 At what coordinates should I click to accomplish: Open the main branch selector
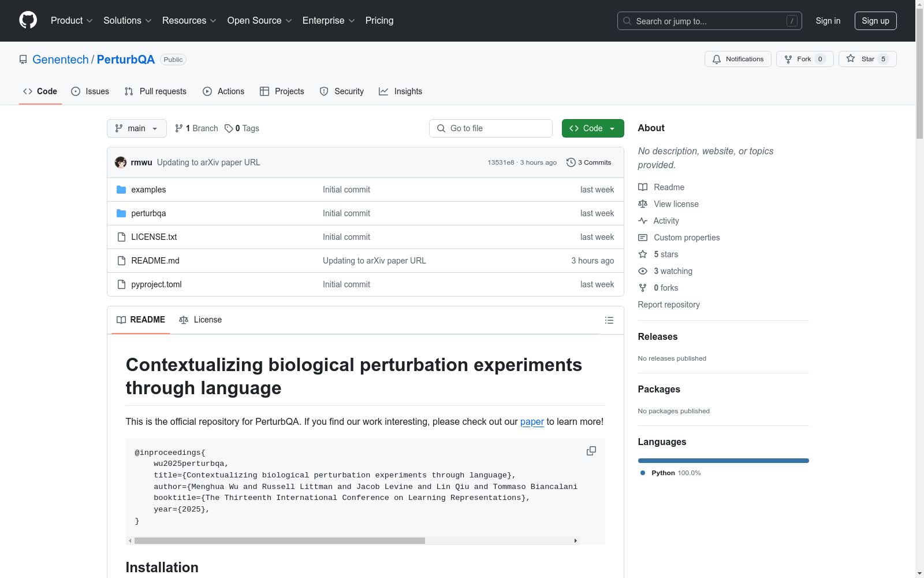pos(137,128)
